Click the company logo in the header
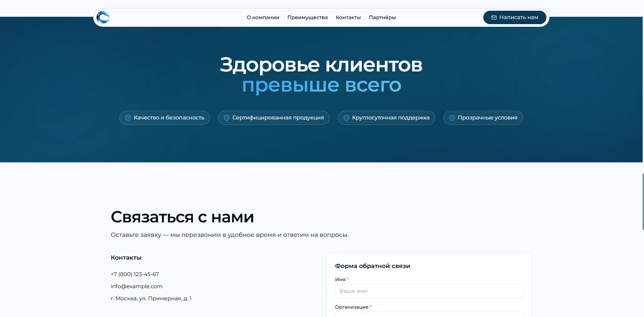 click(x=103, y=17)
